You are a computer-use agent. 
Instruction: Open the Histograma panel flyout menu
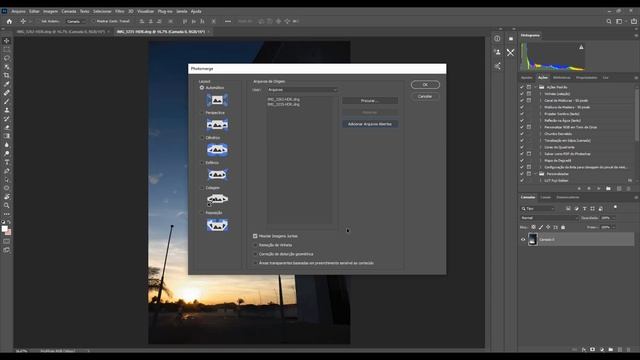(636, 36)
